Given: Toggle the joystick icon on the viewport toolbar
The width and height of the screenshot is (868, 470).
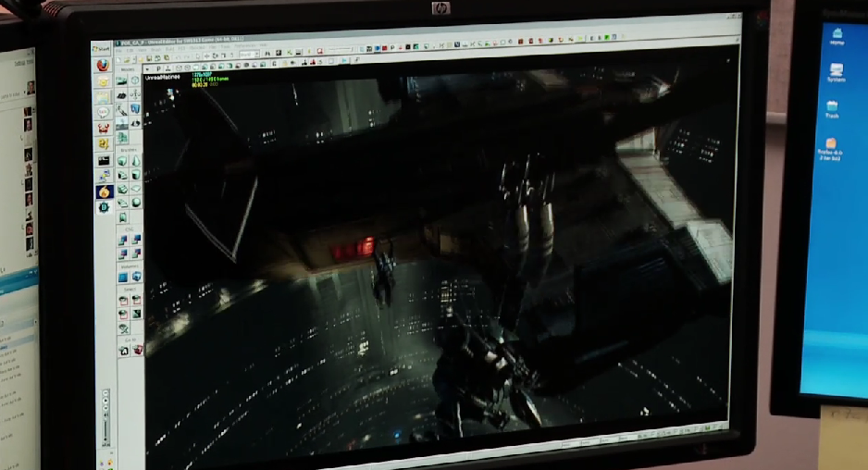Looking at the screenshot, I should click(x=167, y=69).
